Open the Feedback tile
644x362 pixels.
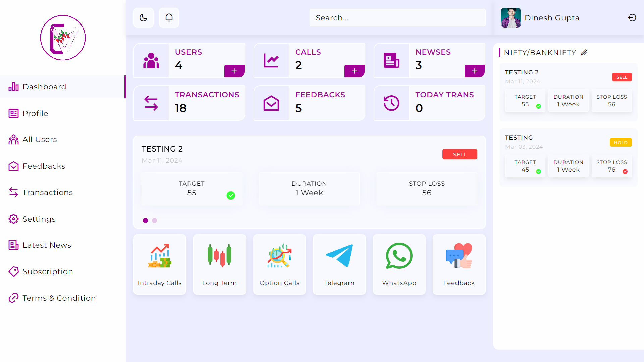point(459,264)
